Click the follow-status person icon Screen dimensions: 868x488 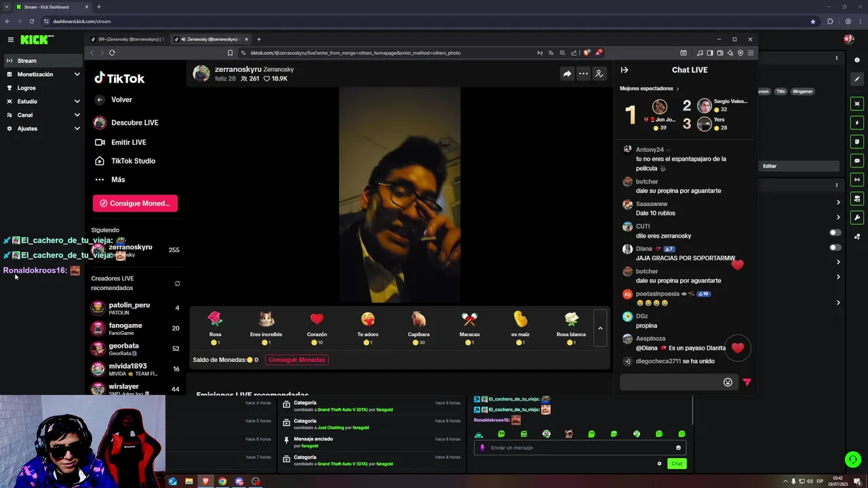pos(599,74)
